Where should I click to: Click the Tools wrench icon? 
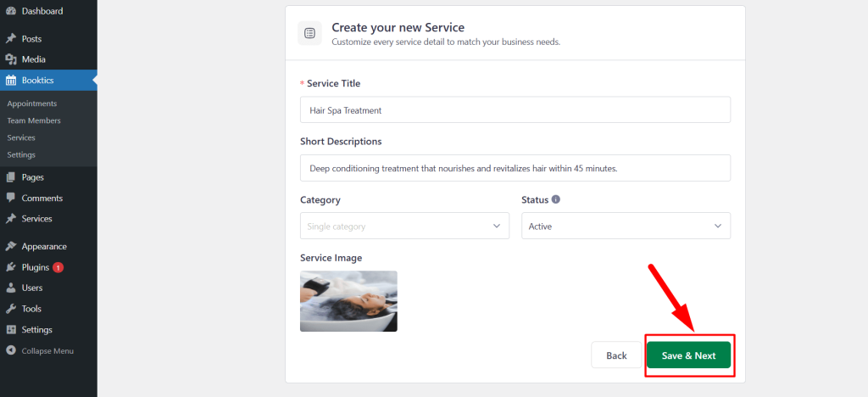click(10, 309)
